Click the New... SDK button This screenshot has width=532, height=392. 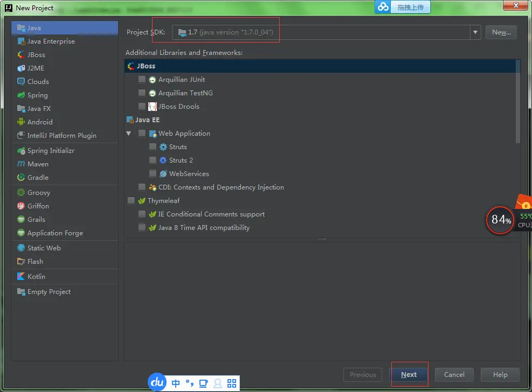[x=501, y=32]
